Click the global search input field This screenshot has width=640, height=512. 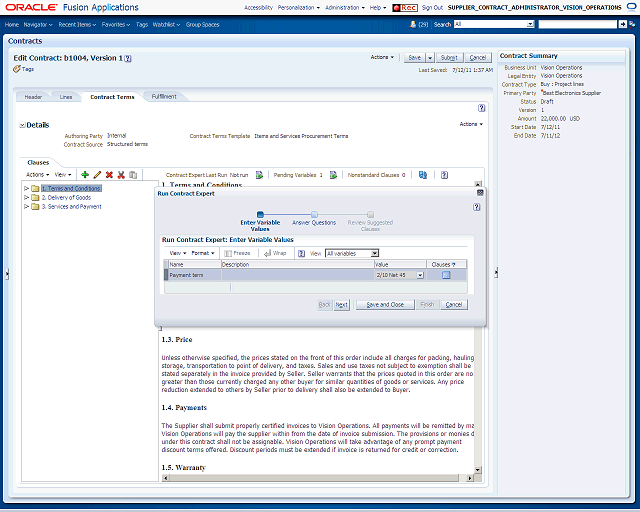578,24
